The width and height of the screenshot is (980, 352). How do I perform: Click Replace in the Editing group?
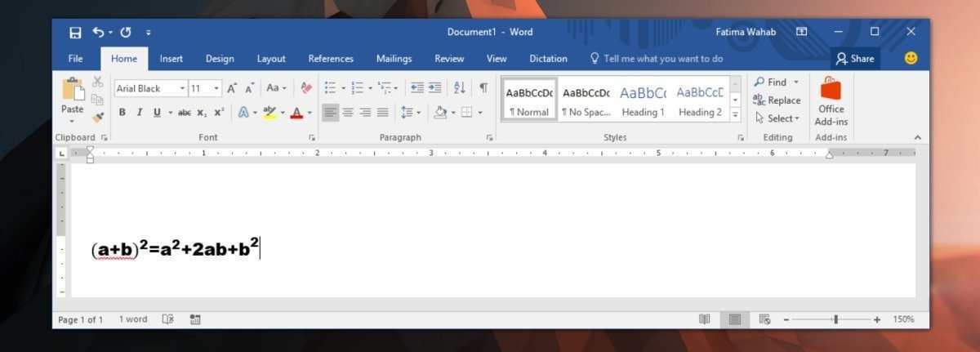(777, 100)
